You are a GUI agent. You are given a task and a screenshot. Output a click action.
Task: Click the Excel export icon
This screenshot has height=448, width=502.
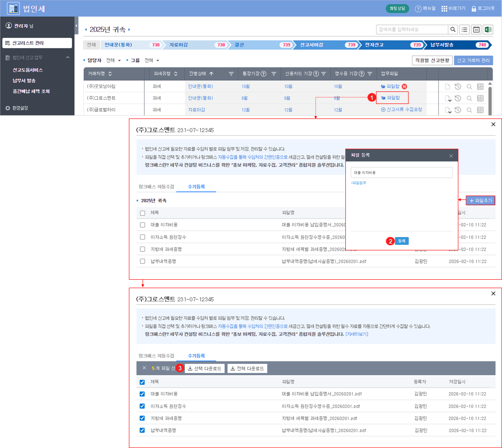(x=488, y=30)
